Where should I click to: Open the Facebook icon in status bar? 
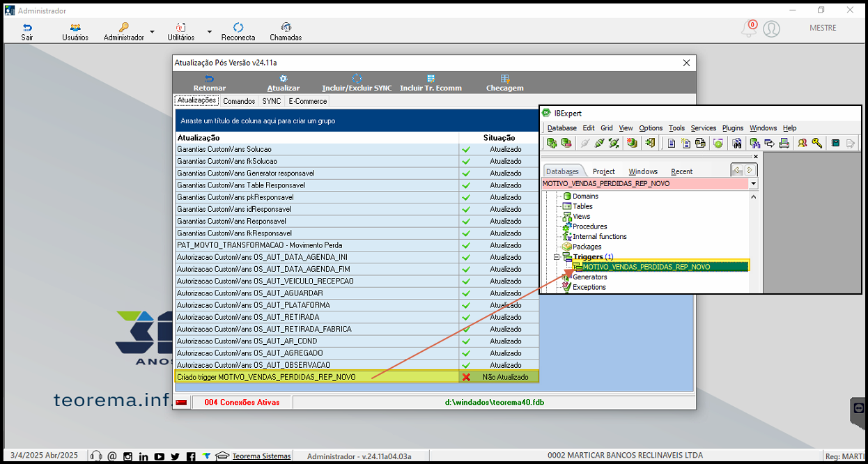tap(192, 456)
